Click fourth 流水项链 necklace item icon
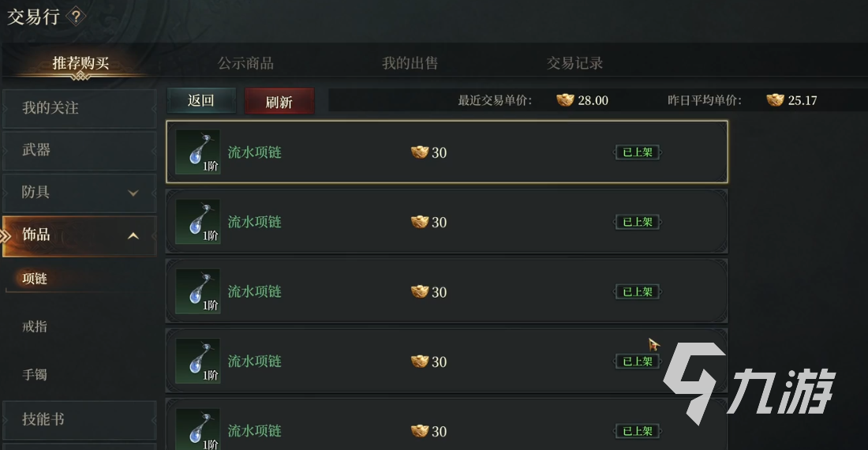The height and width of the screenshot is (450, 868). 198,362
